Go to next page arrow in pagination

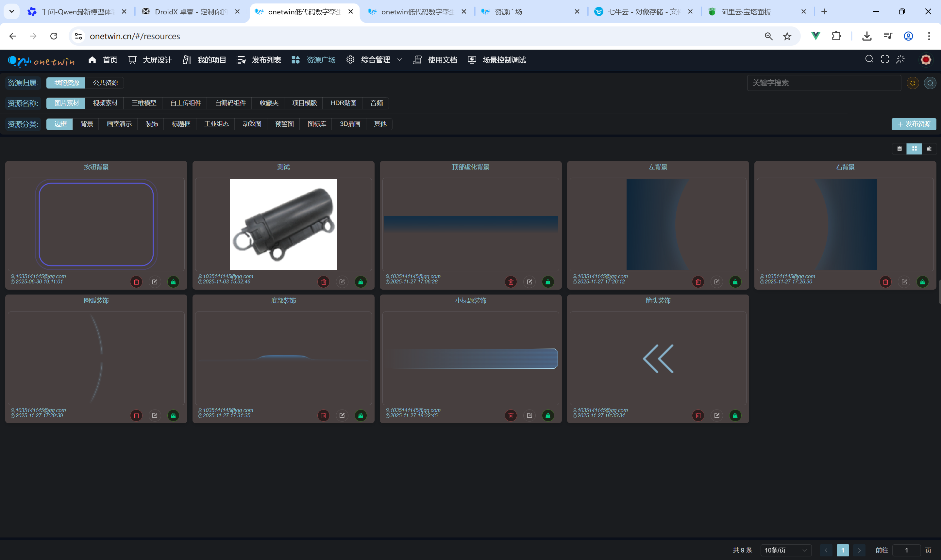(859, 550)
